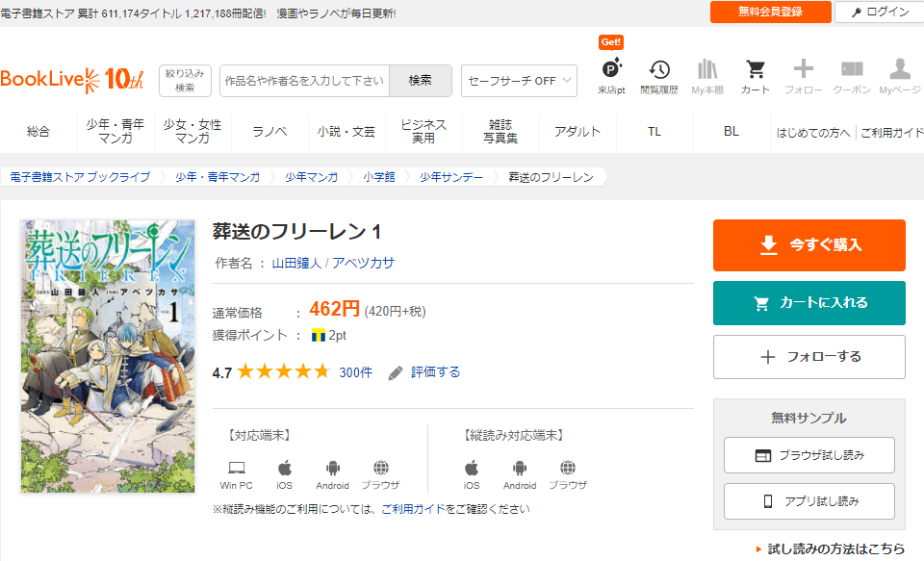Open the クーポン coupon icon

[852, 70]
